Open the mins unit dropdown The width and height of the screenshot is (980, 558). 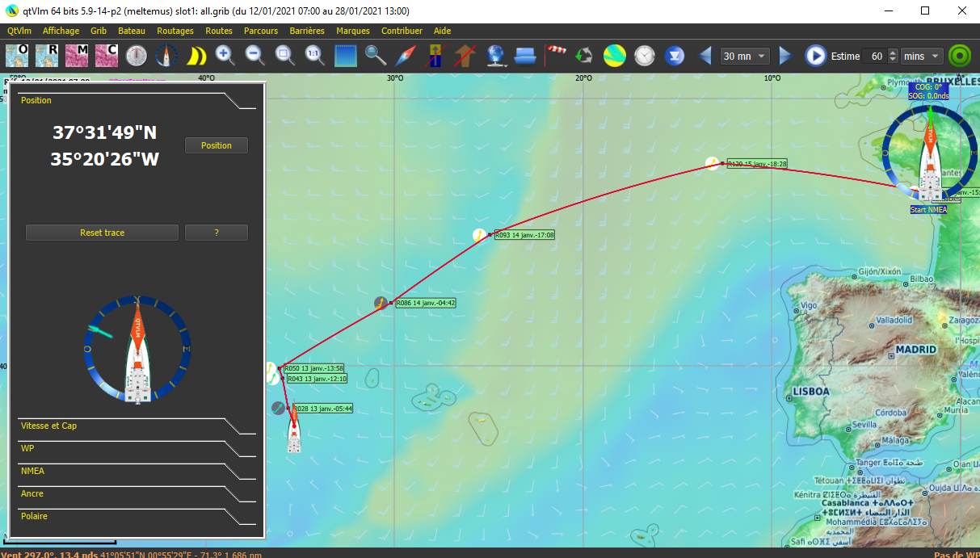[922, 56]
